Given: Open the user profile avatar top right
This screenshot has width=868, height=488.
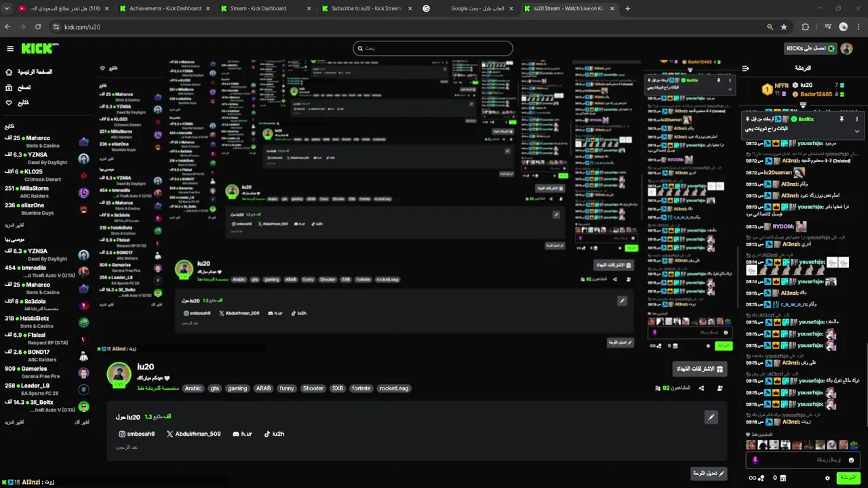Looking at the screenshot, I should pos(846,49).
